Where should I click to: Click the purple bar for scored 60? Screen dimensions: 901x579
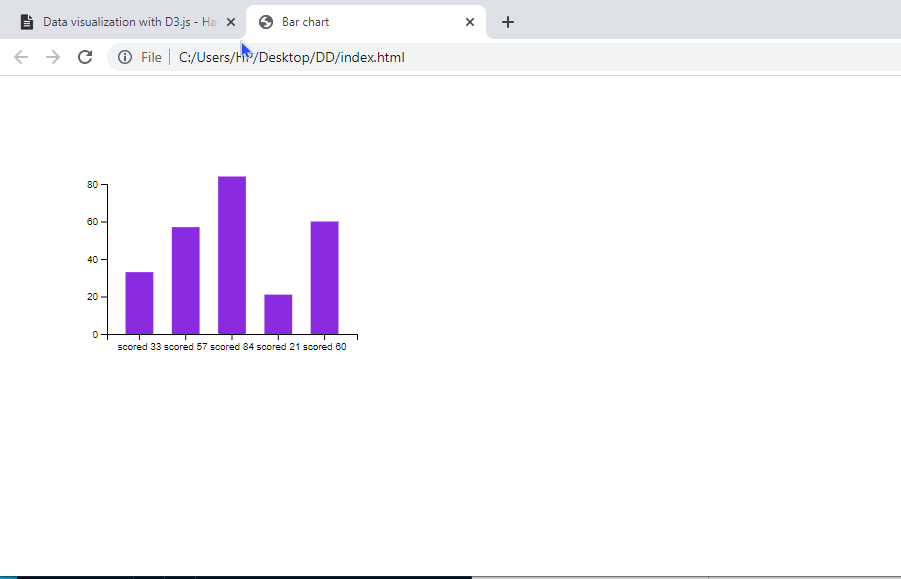[325, 278]
